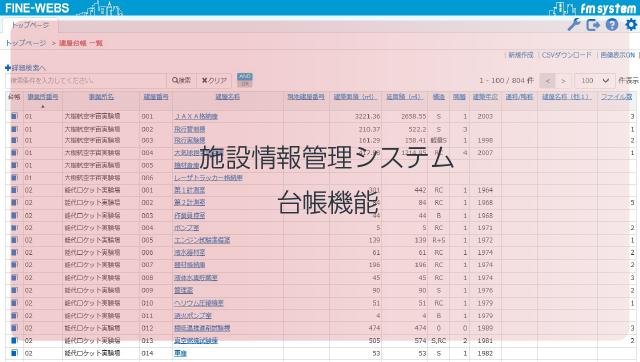Open the 第1計測室 building link

(190, 190)
